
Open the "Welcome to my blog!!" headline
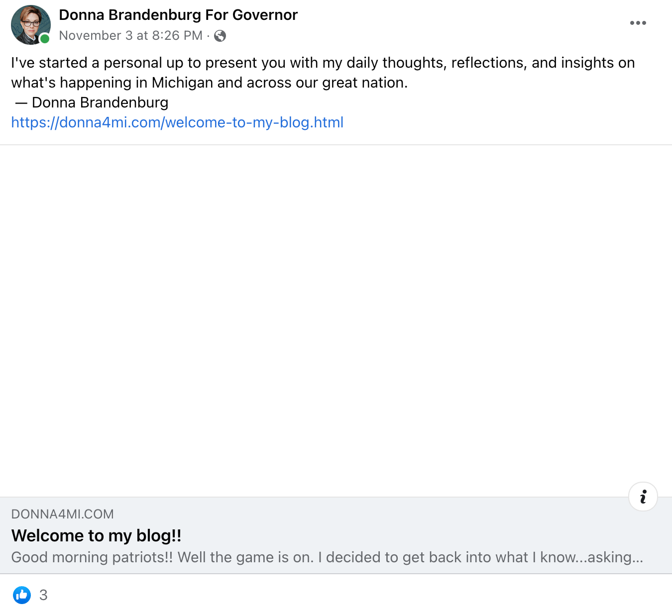pos(96,535)
